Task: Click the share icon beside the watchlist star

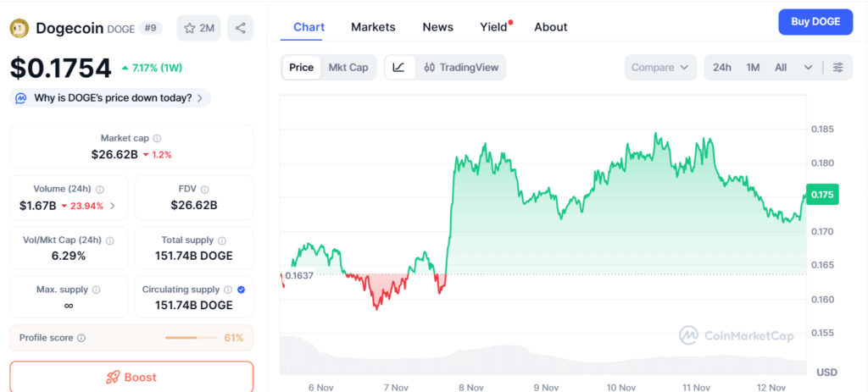Action: [241, 28]
